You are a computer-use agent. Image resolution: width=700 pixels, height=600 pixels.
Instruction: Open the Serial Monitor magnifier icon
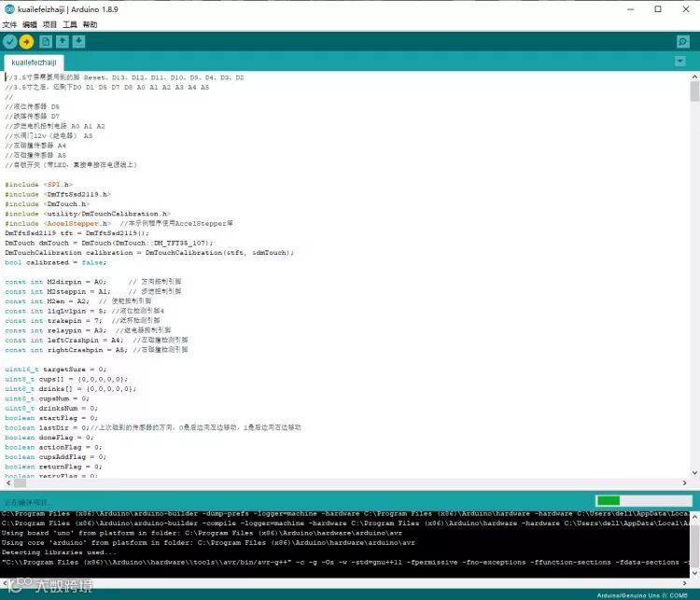point(682,41)
